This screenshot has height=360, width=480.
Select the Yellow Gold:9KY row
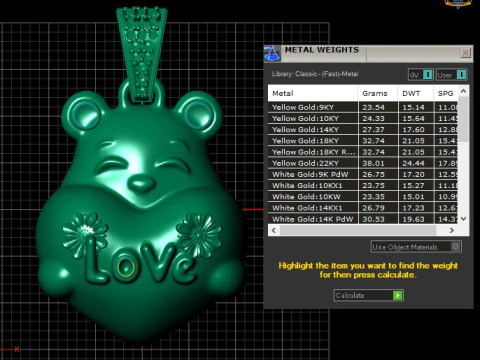click(363, 107)
